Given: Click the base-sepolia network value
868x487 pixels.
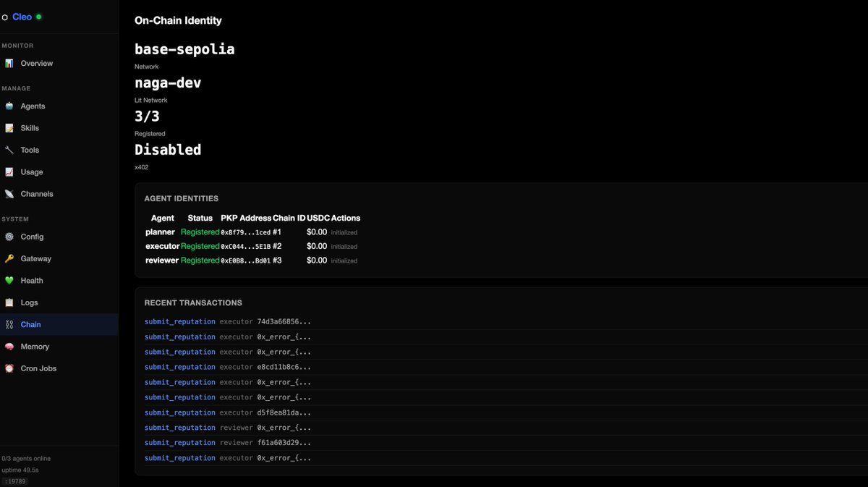Looking at the screenshot, I should point(184,49).
